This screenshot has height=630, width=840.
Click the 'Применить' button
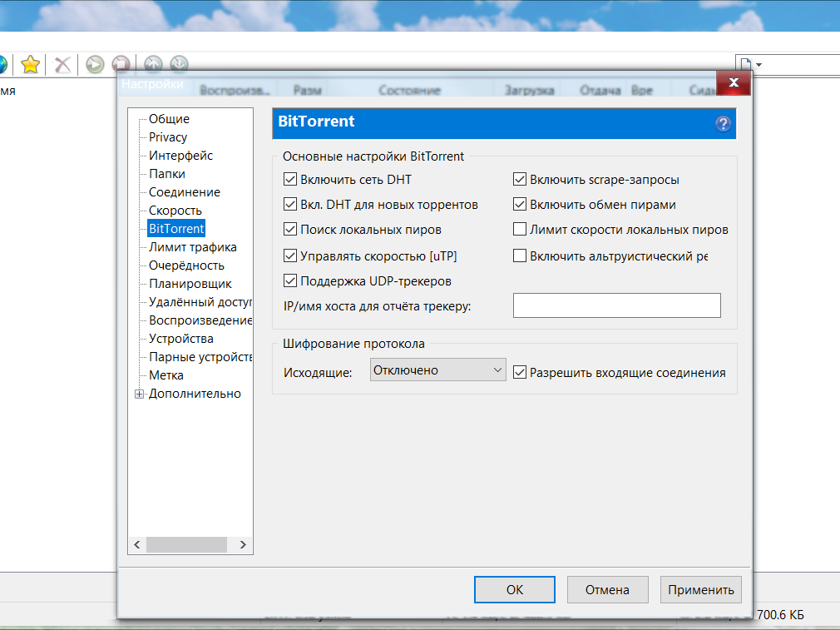[701, 590]
